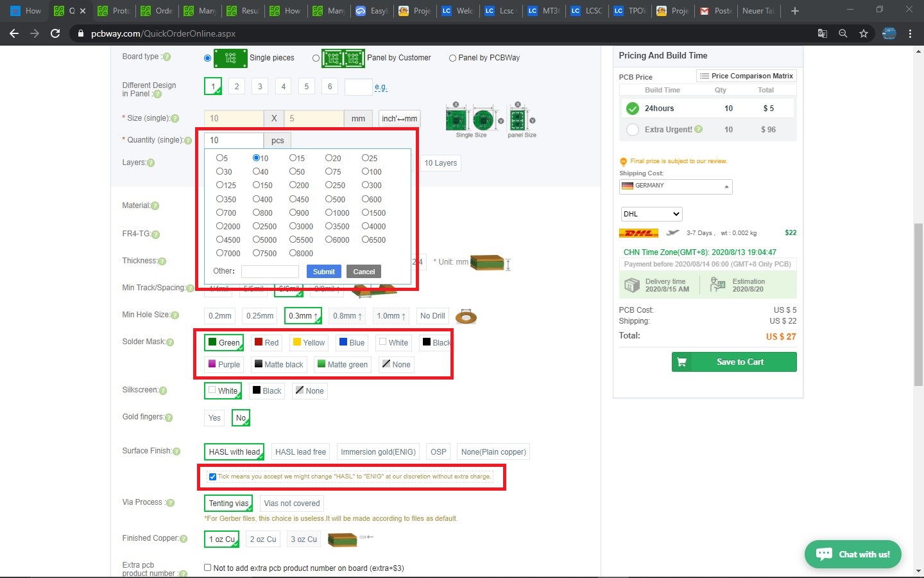Click the e.g. example link
Screen dimensions: 924x578
381,87
